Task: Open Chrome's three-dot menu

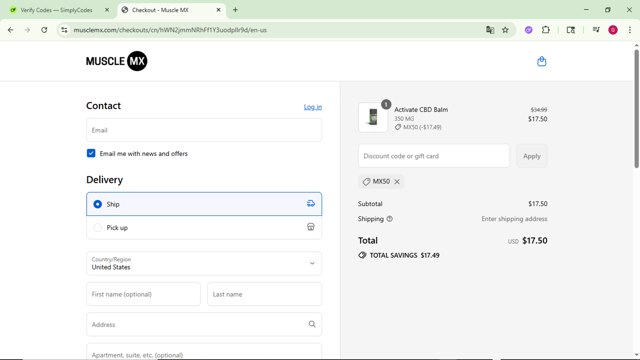Action: pyautogui.click(x=630, y=30)
